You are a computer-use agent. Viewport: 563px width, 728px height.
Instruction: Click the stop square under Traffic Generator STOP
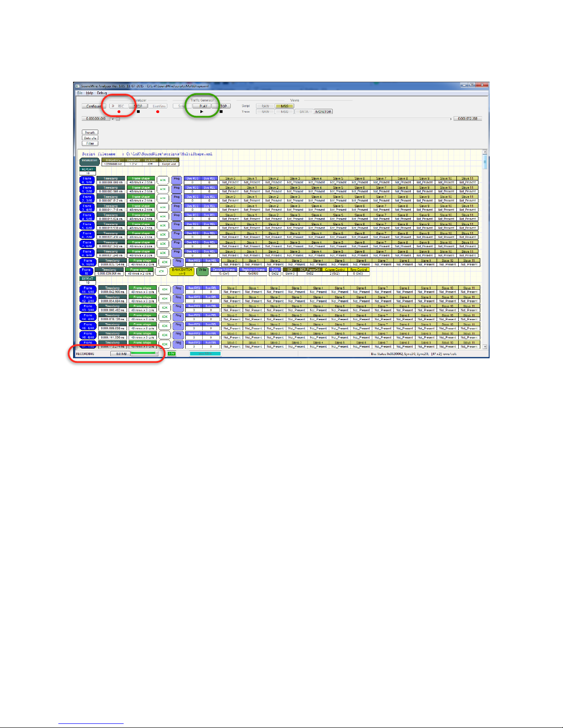click(221, 112)
